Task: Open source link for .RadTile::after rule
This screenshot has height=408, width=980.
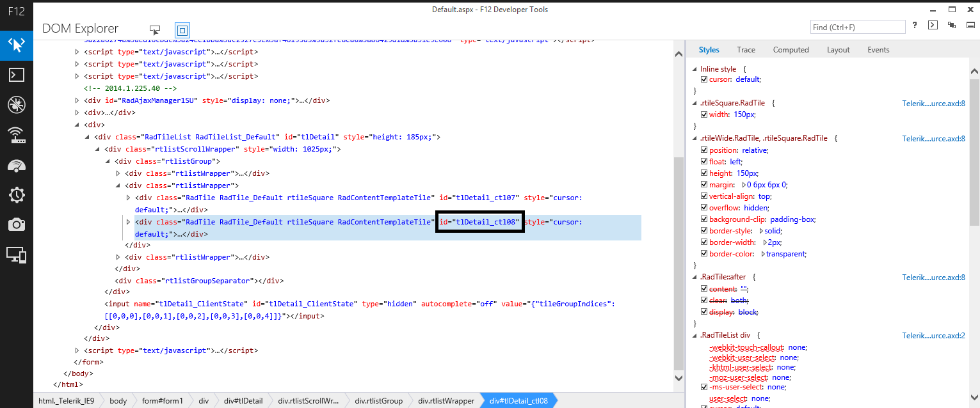Action: click(x=933, y=277)
